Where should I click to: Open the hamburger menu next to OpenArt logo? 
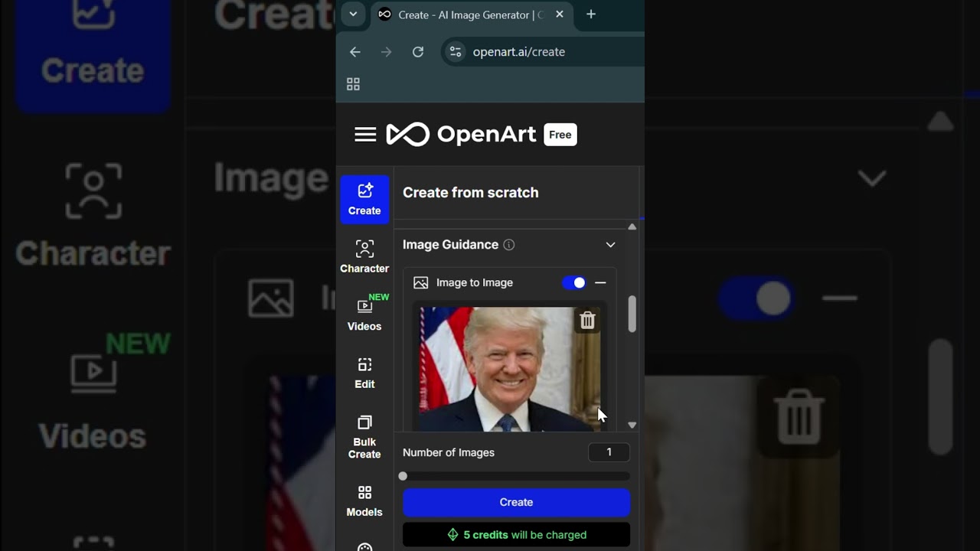[365, 135]
